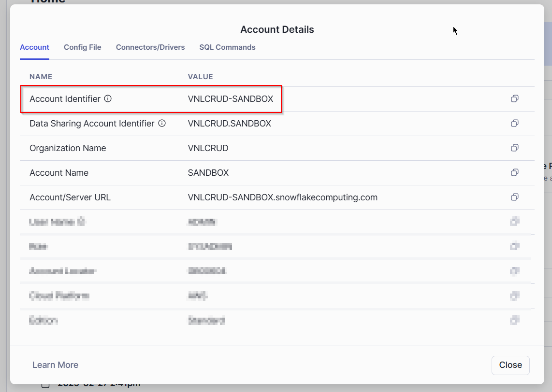Click the Account Details dialog title

(x=277, y=29)
